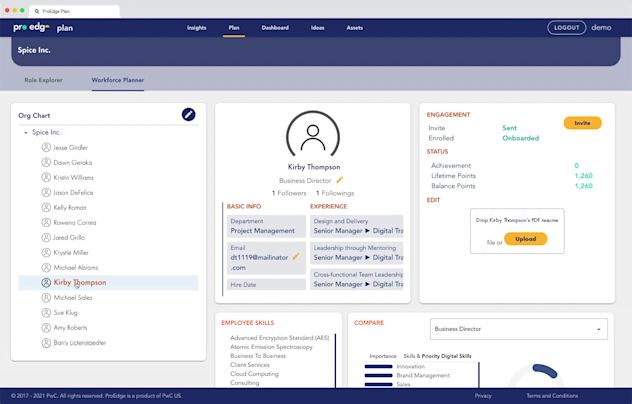Click the person icon beside Barry Lictenstaedter
Screen dimensions: 632x404
tap(46, 343)
